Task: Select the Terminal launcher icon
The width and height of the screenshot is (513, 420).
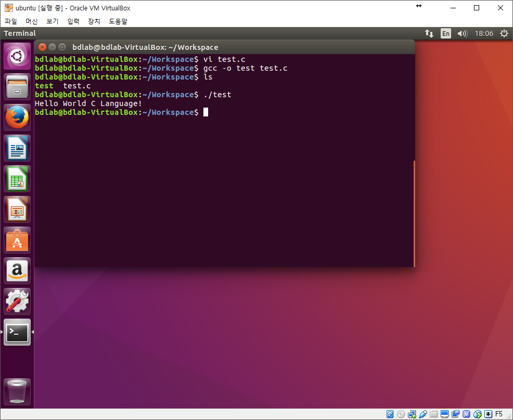Action: pyautogui.click(x=17, y=332)
